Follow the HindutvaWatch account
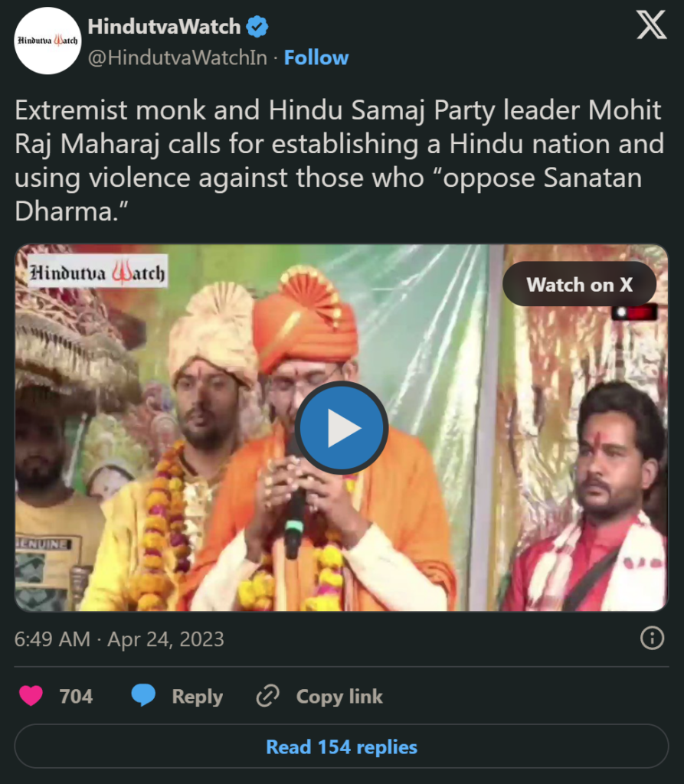 tap(316, 57)
